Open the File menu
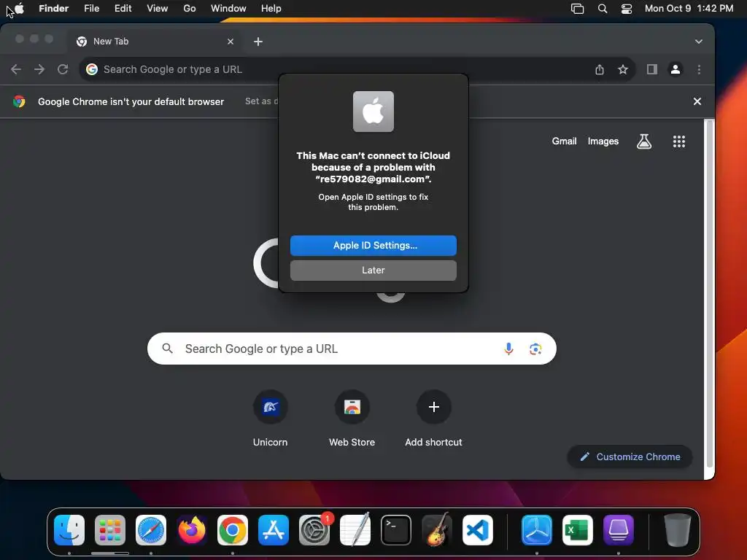The height and width of the screenshot is (560, 747). pos(91,8)
